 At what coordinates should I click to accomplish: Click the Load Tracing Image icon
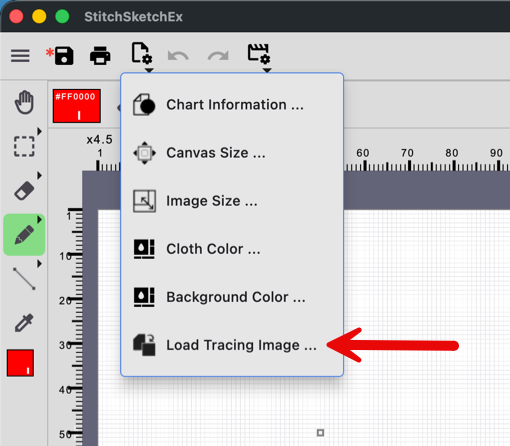click(x=144, y=345)
